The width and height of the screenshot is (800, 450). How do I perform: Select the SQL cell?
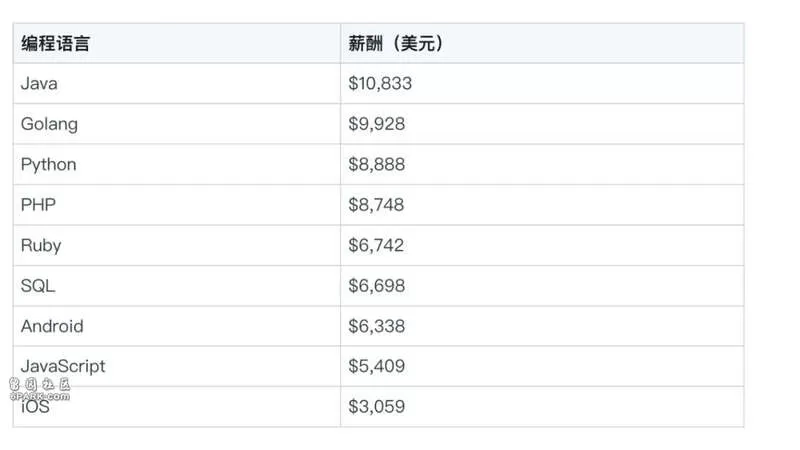38,286
